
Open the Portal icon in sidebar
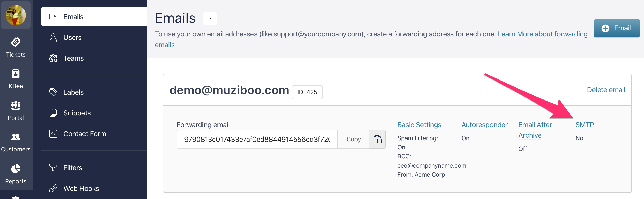[x=16, y=105]
